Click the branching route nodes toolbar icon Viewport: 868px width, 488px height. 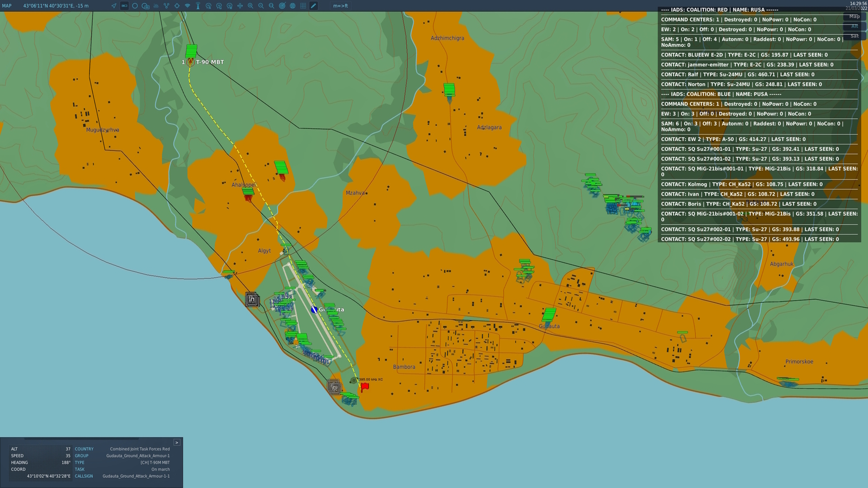pos(166,6)
